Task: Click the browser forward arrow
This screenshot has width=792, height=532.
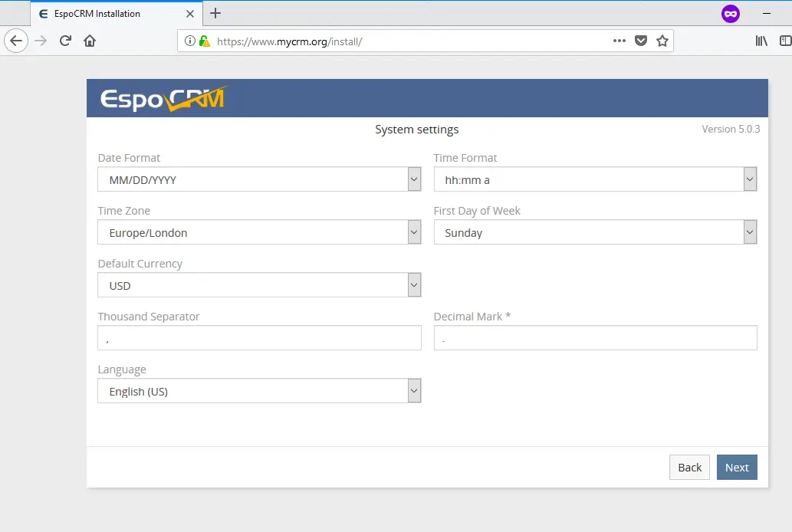Action: (41, 41)
